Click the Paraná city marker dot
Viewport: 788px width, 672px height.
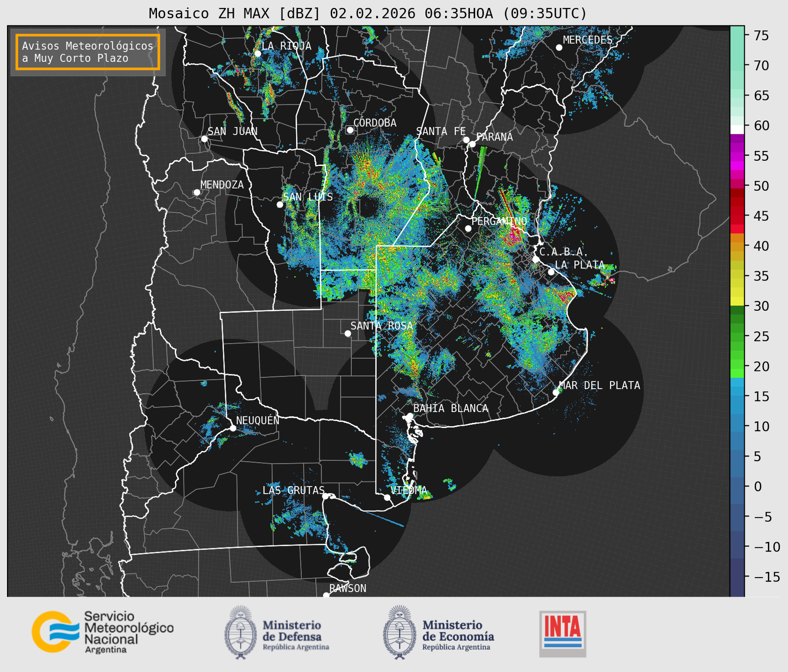pyautogui.click(x=472, y=144)
